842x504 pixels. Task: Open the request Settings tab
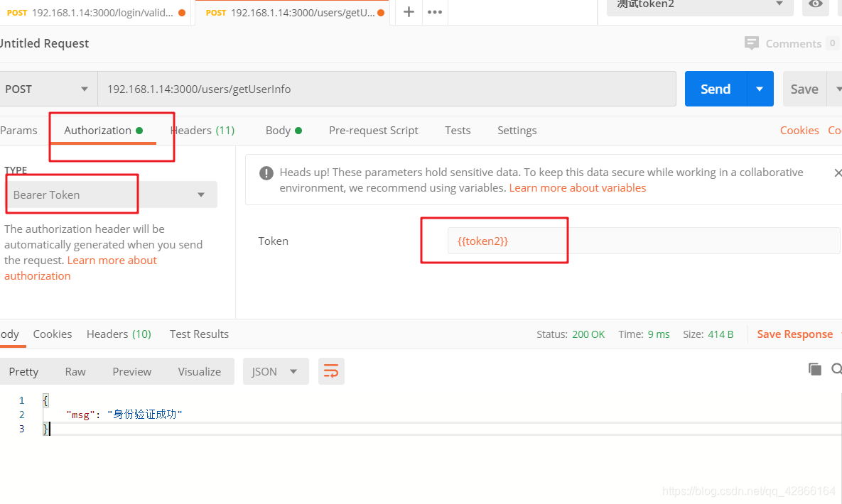pyautogui.click(x=517, y=131)
